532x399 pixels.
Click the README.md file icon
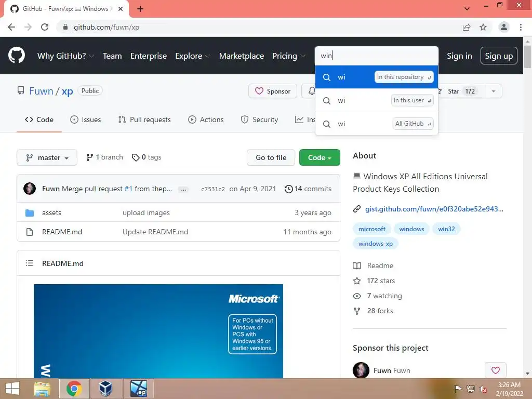(x=30, y=232)
